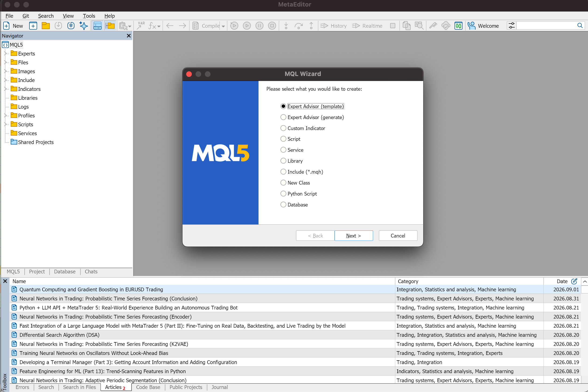Toggle the Navigator folder panel icon
This screenshot has height=392, width=588.
(x=110, y=26)
